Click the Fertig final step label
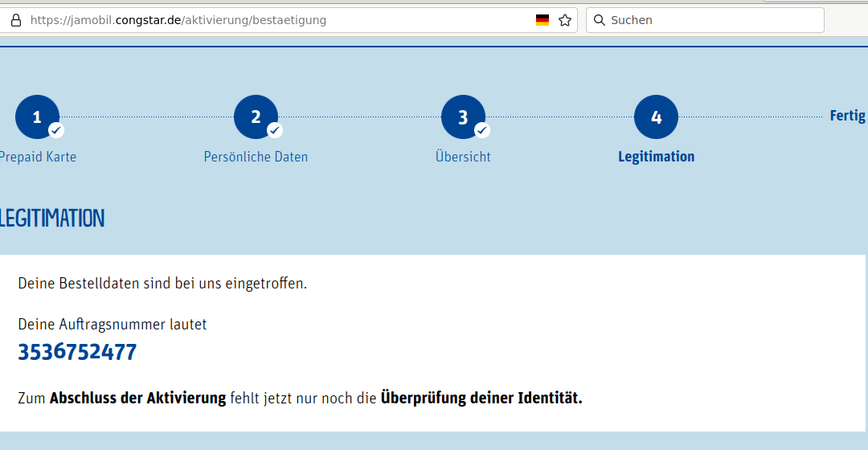 (x=847, y=116)
